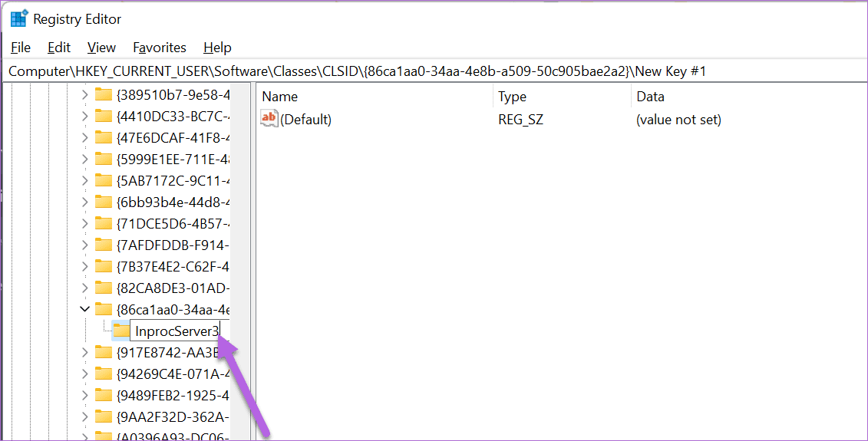Select folder icon of {9AA2F32D-362A key
868x441 pixels.
(x=104, y=416)
